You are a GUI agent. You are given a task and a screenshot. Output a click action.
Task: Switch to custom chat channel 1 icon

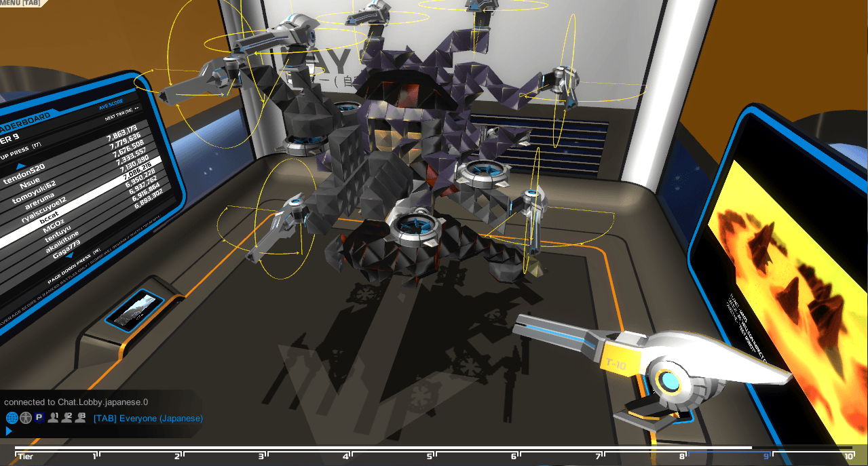tap(54, 418)
